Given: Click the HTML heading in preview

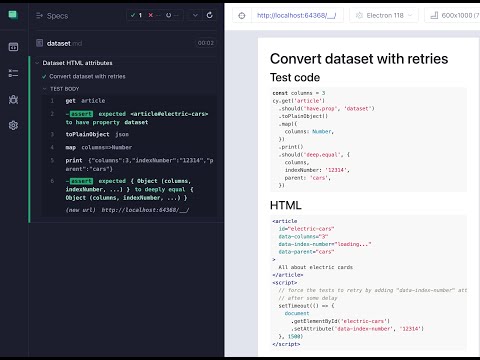Looking at the screenshot, I should 286,205.
